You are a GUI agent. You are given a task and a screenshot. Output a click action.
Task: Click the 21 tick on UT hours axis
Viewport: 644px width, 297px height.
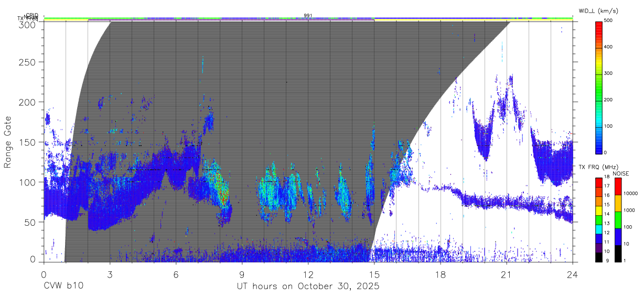(x=506, y=274)
